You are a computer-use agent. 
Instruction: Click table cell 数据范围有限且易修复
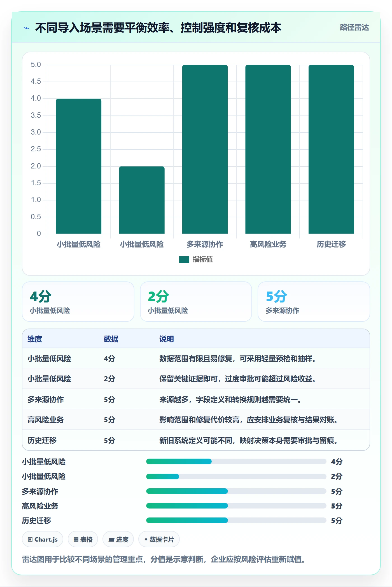[x=237, y=359]
